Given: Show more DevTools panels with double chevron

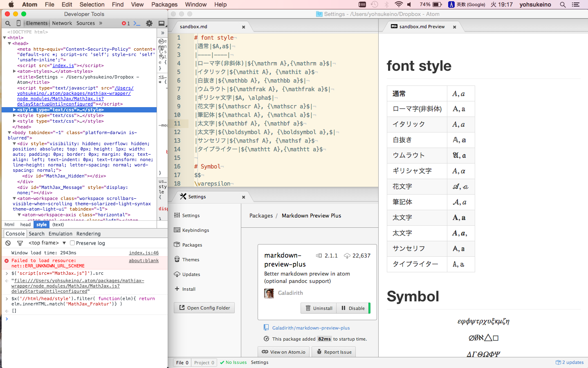Looking at the screenshot, I should point(101,23).
